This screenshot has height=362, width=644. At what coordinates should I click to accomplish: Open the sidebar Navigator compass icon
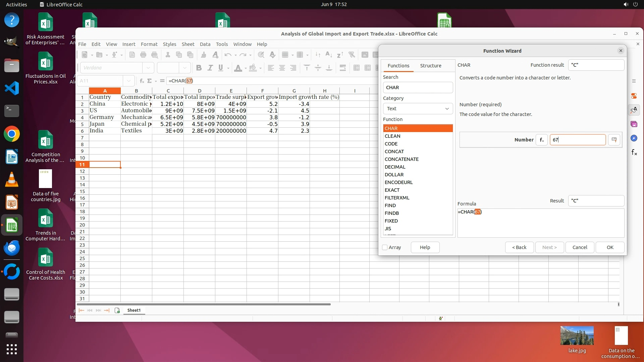(634, 138)
